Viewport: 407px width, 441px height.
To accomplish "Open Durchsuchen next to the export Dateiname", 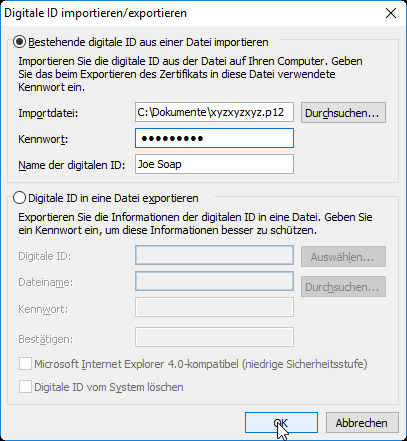I will coord(343,287).
